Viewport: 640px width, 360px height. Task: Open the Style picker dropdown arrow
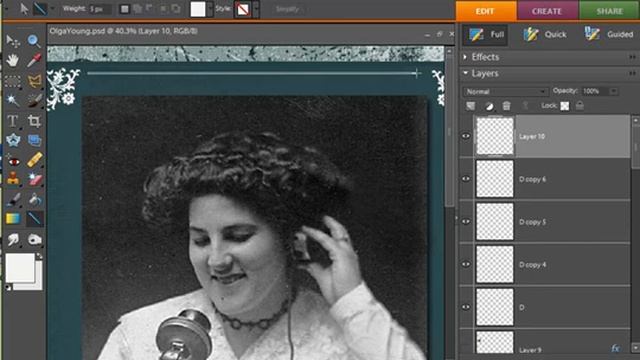coord(256,9)
